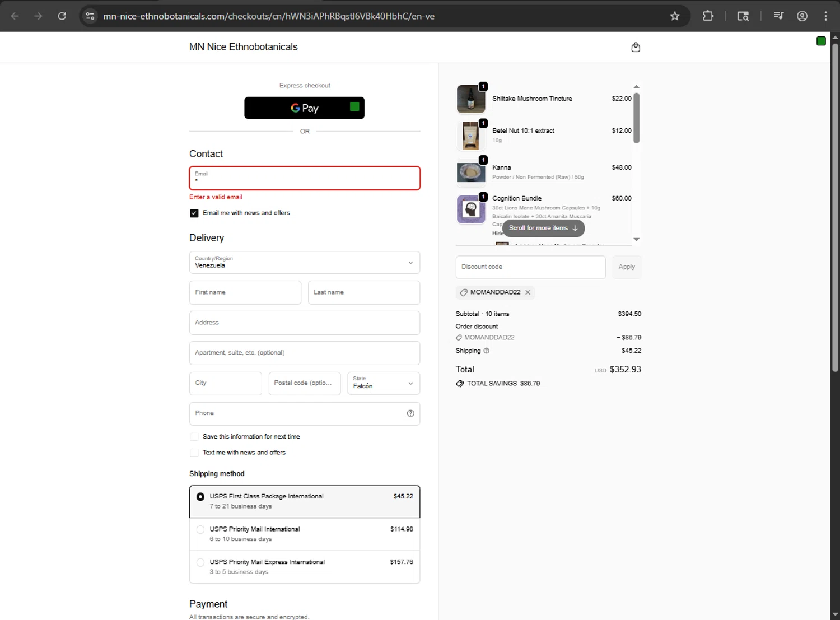
Task: Toggle Email me with news and offers
Action: pos(194,213)
